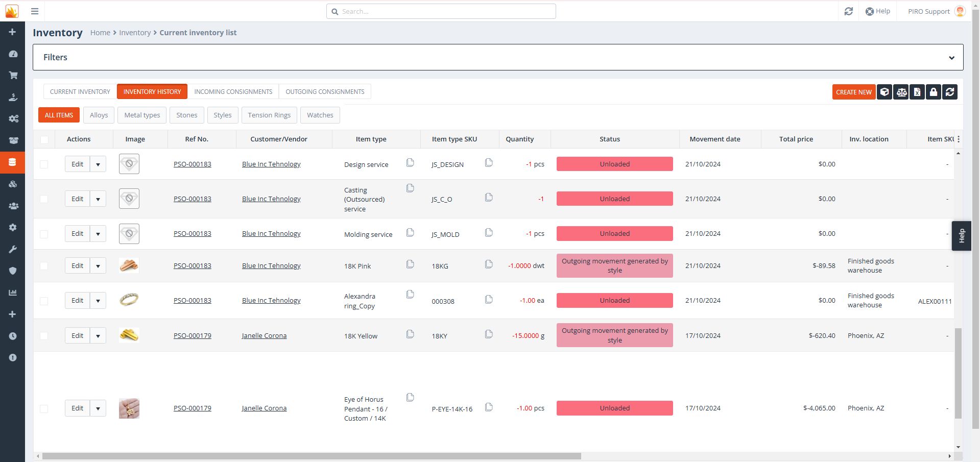This screenshot has width=980, height=462.
Task: Tick the checkbox for Design service row
Action: coord(44,164)
